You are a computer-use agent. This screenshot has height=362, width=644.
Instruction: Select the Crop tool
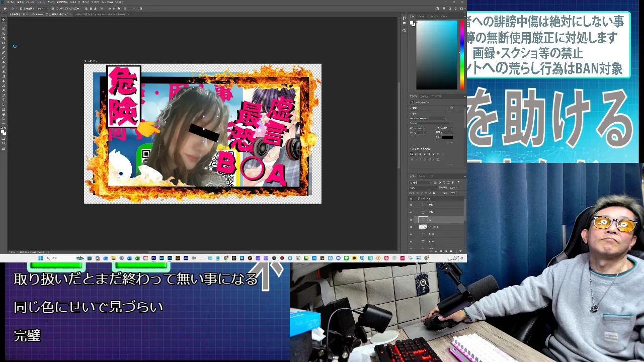(x=4, y=38)
